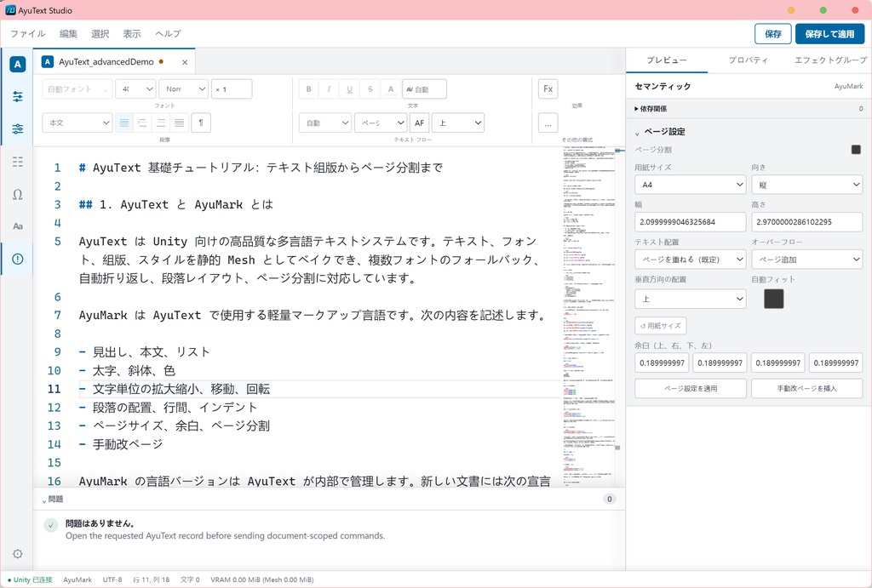
Task: Toggle the ページ分割 checkbox
Action: click(x=856, y=150)
